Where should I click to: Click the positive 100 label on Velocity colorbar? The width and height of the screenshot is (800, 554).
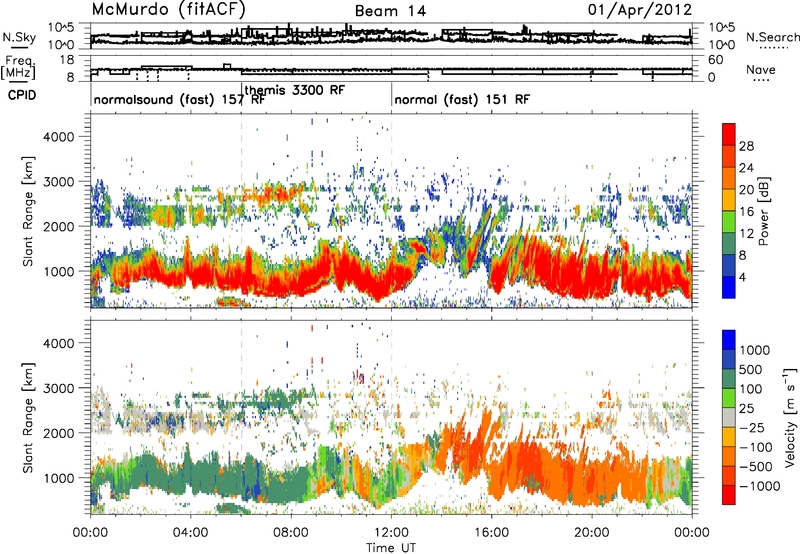[x=751, y=389]
